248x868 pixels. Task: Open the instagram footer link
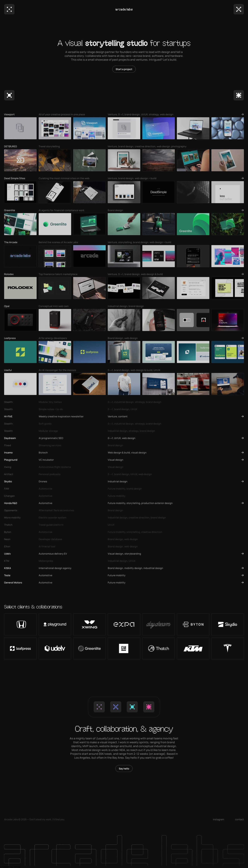(218, 819)
